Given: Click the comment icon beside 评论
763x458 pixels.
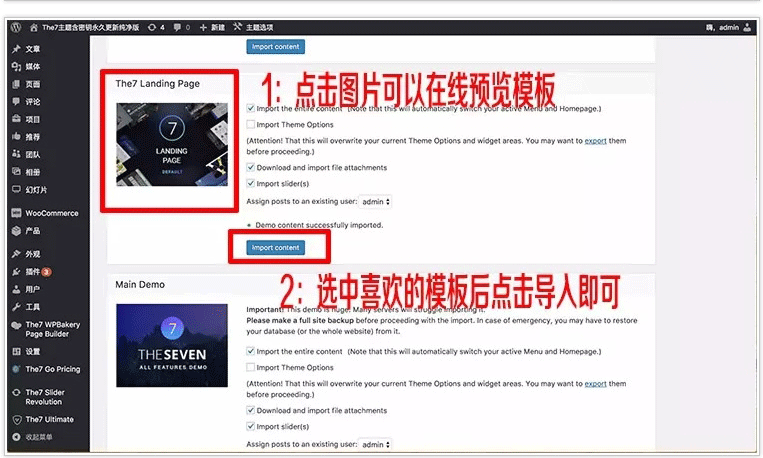Looking at the screenshot, I should coord(17,102).
